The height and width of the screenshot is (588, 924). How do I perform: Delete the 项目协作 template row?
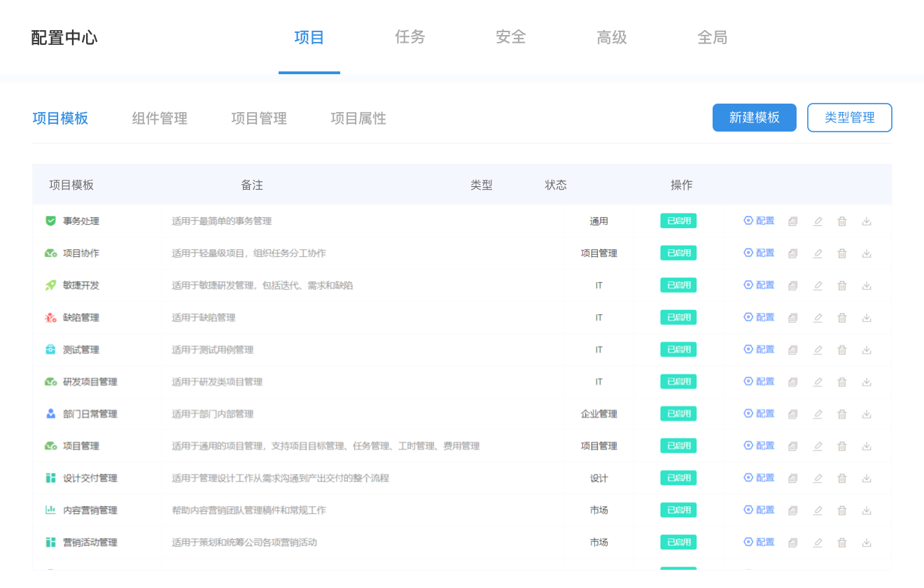click(x=842, y=253)
